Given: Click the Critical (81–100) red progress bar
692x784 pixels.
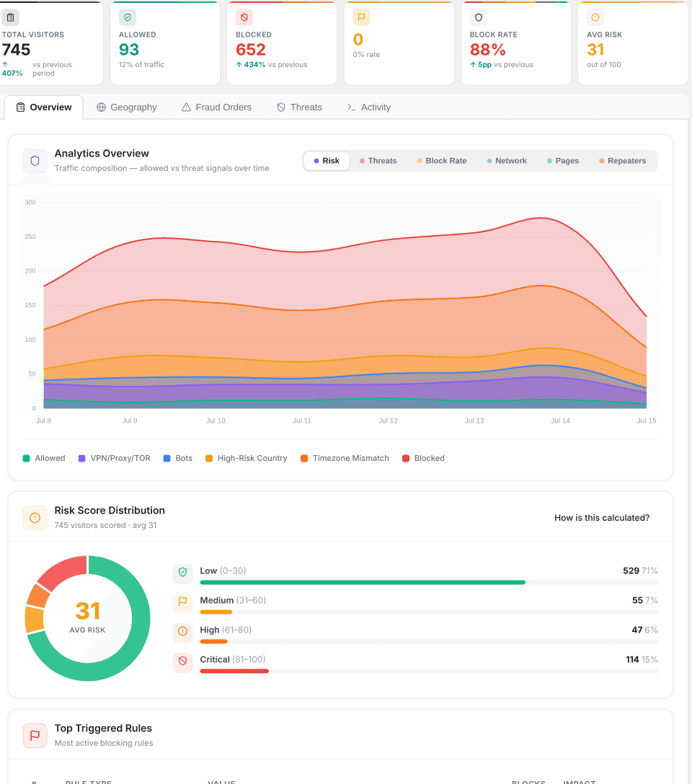Looking at the screenshot, I should 234,671.
